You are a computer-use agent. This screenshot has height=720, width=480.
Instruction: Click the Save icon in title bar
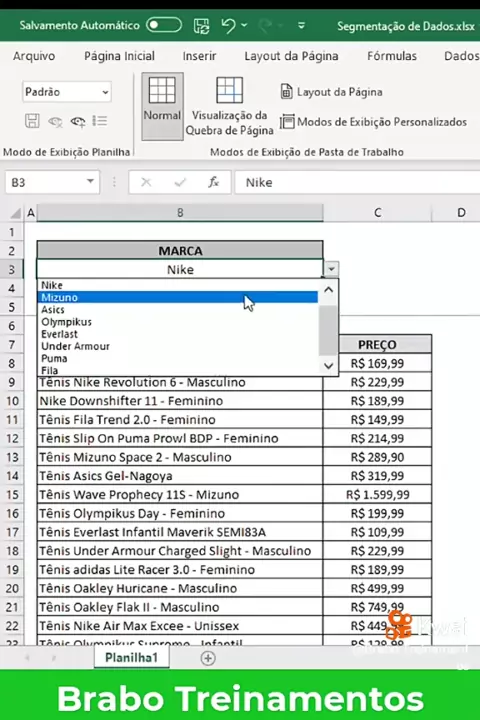[x=201, y=26]
